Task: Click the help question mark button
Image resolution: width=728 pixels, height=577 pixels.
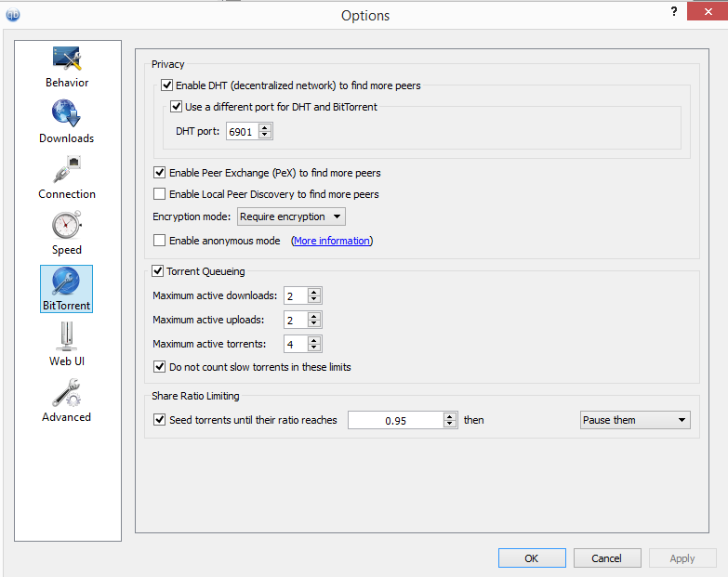Action: click(674, 11)
